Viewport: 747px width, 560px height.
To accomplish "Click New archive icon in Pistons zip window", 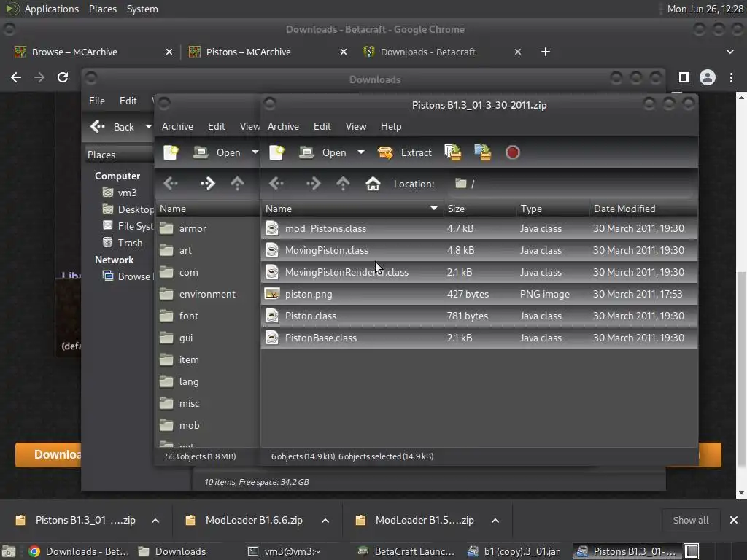I will coord(276,152).
